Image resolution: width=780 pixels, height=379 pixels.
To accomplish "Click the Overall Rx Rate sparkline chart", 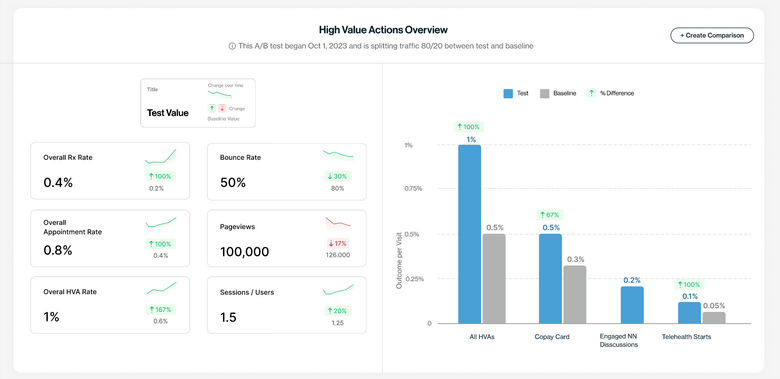I will pos(161,157).
